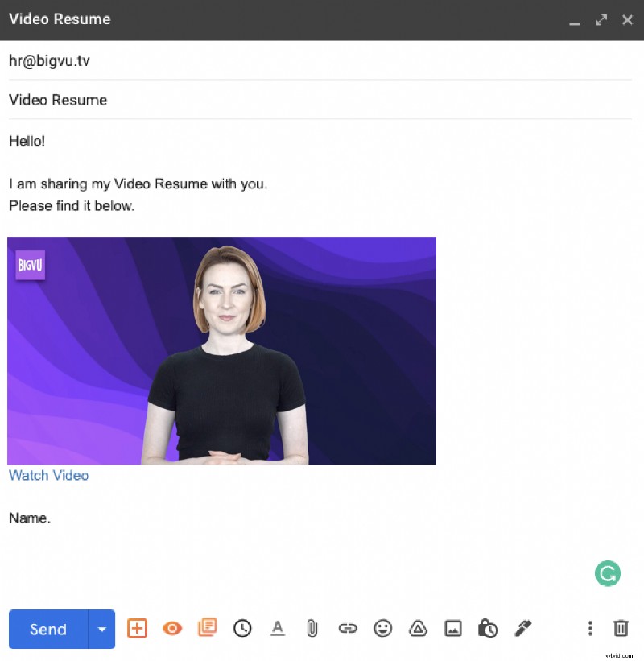This screenshot has height=661, width=644.
Task: Toggle the orange plus extension icon
Action: pyautogui.click(x=137, y=629)
